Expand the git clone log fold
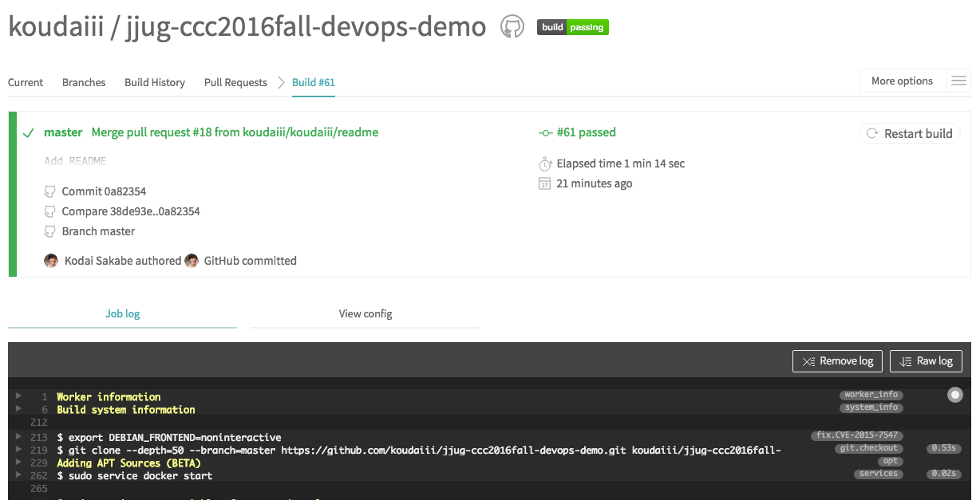980x500 pixels. [19, 451]
